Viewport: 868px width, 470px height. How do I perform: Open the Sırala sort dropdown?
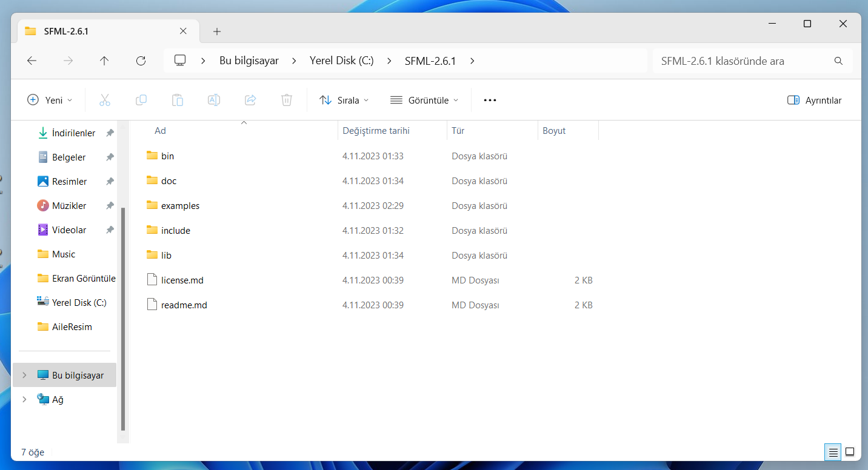[x=344, y=100]
